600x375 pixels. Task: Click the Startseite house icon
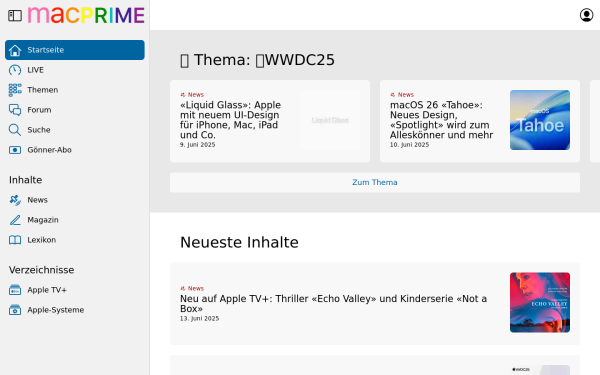pyautogui.click(x=15, y=50)
